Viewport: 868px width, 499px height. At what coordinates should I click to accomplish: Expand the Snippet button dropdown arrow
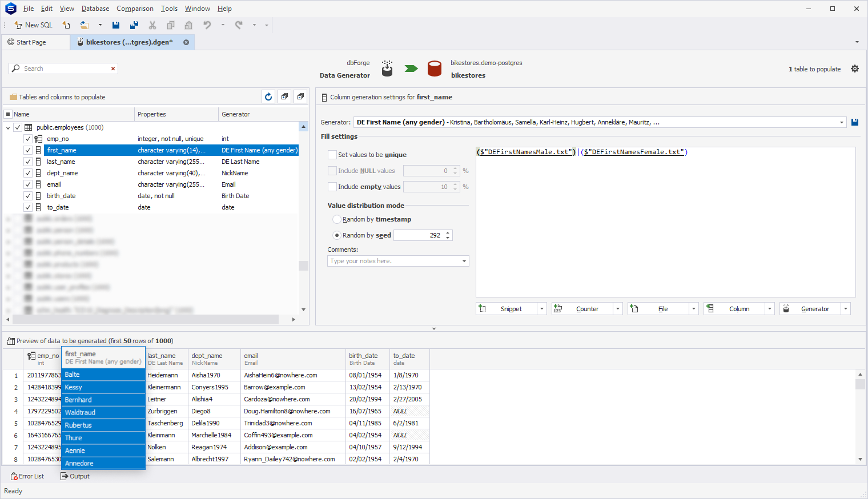(542, 309)
